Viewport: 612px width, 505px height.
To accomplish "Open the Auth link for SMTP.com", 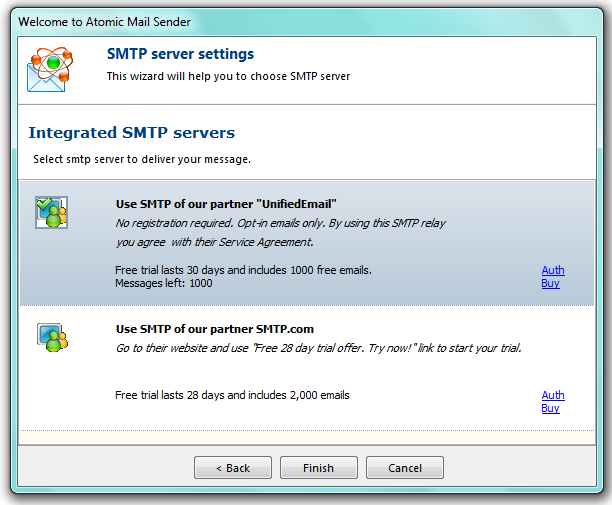I will coord(552,395).
